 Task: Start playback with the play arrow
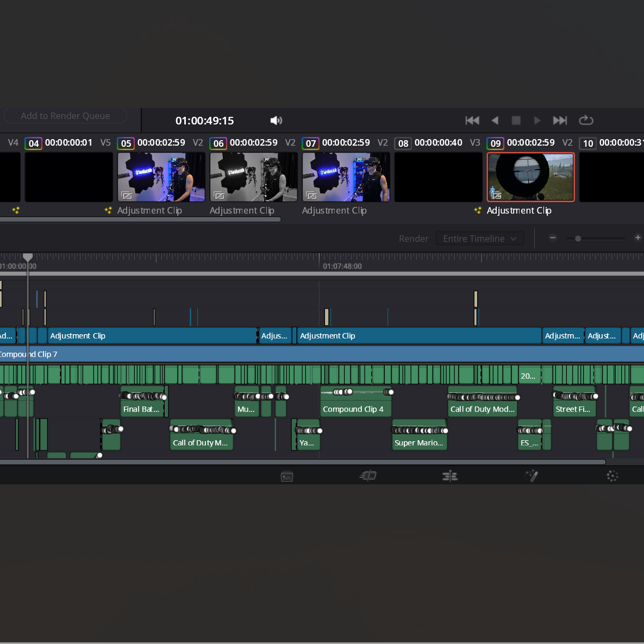click(x=537, y=120)
